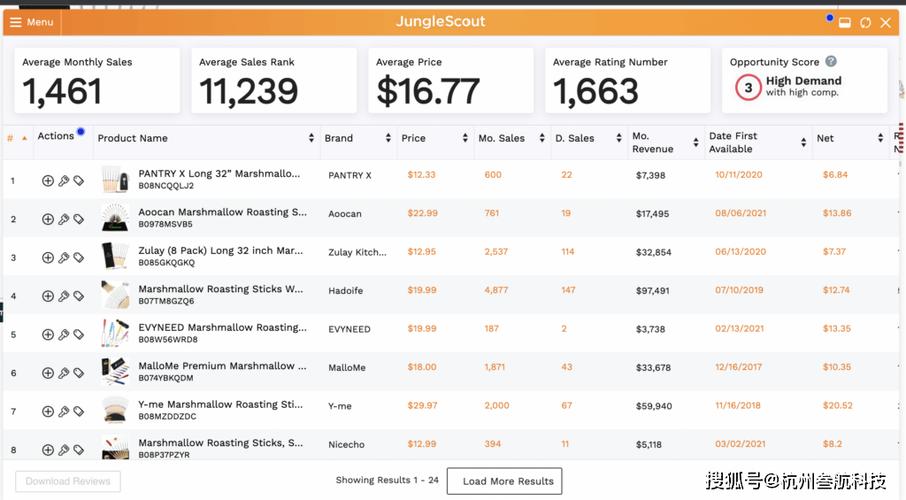
Task: Click ASIN B07TM8GZQ6
Action: coord(166,301)
